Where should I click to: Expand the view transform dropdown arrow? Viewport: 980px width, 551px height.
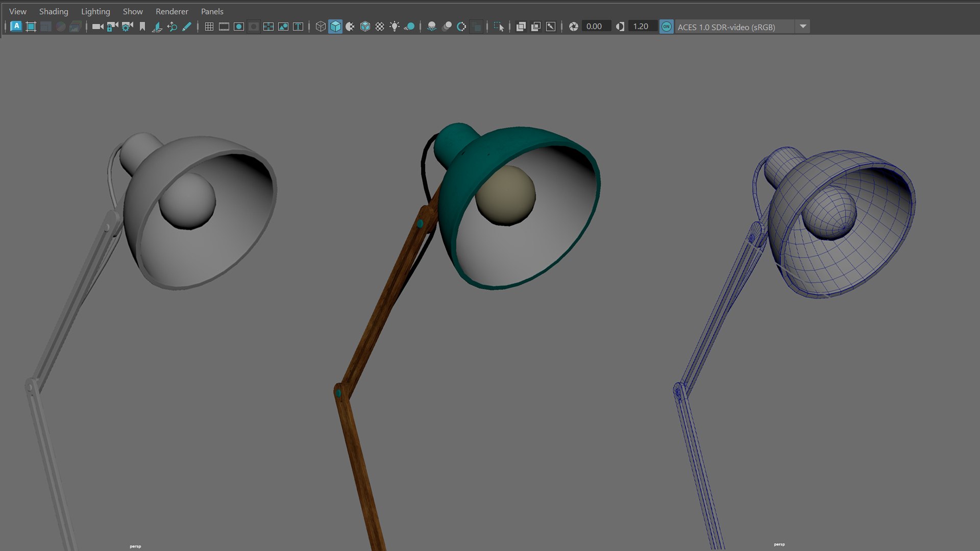coord(803,27)
